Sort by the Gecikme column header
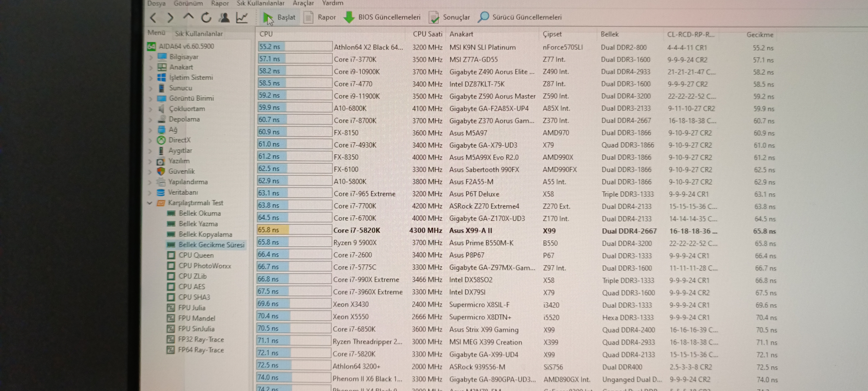Image resolution: width=868 pixels, height=391 pixels. click(759, 35)
